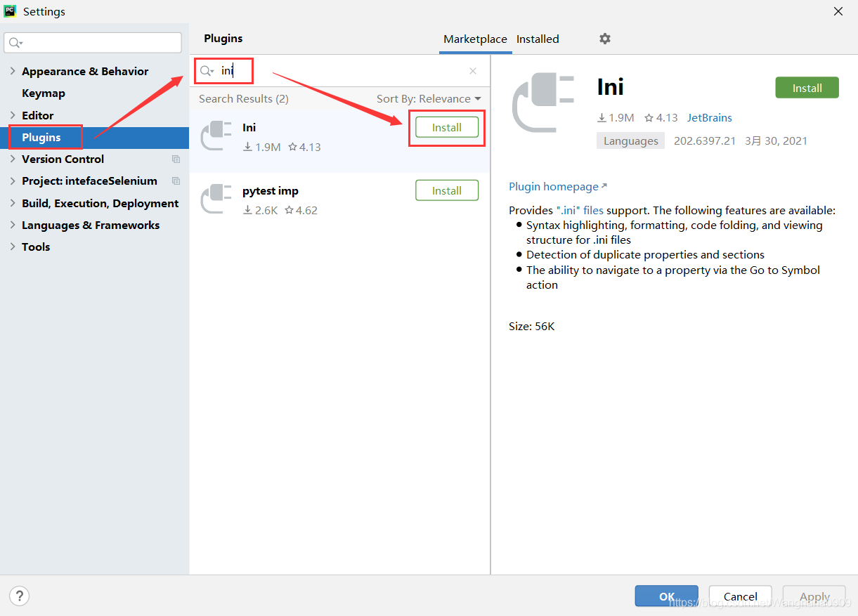
Task: Select the pytest imp plugin icon
Action: point(216,199)
